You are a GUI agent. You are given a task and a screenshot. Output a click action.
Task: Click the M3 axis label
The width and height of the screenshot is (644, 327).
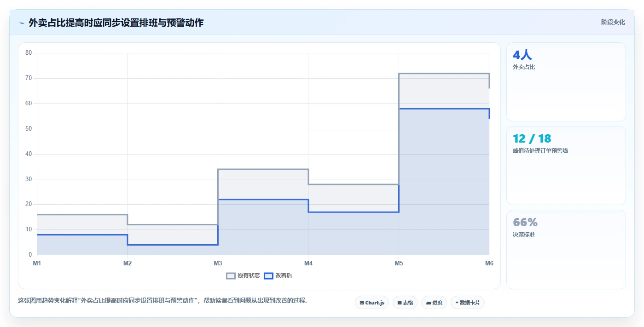click(218, 263)
